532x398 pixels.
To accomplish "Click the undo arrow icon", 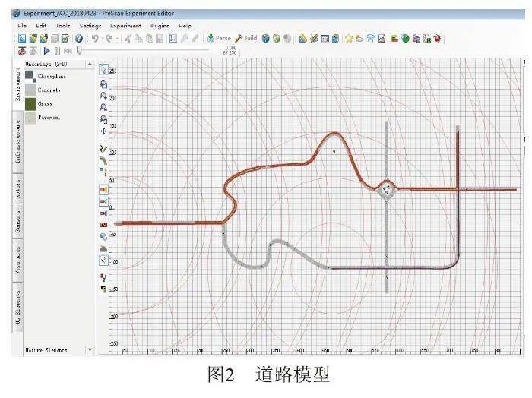I will coord(94,38).
